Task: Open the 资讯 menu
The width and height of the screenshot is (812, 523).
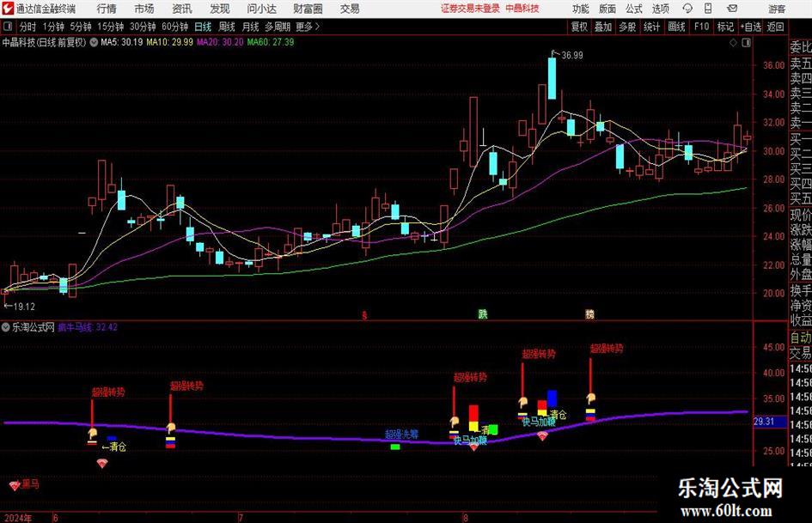Action: click(x=182, y=9)
